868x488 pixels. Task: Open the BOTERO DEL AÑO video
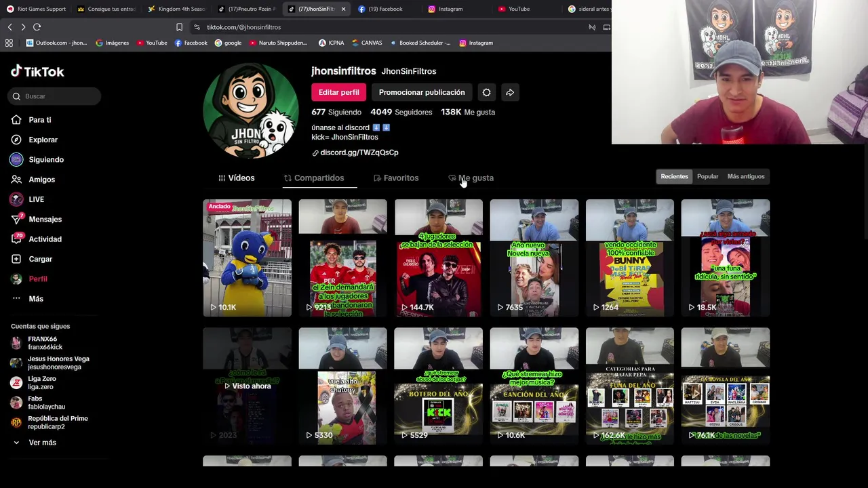pyautogui.click(x=438, y=386)
